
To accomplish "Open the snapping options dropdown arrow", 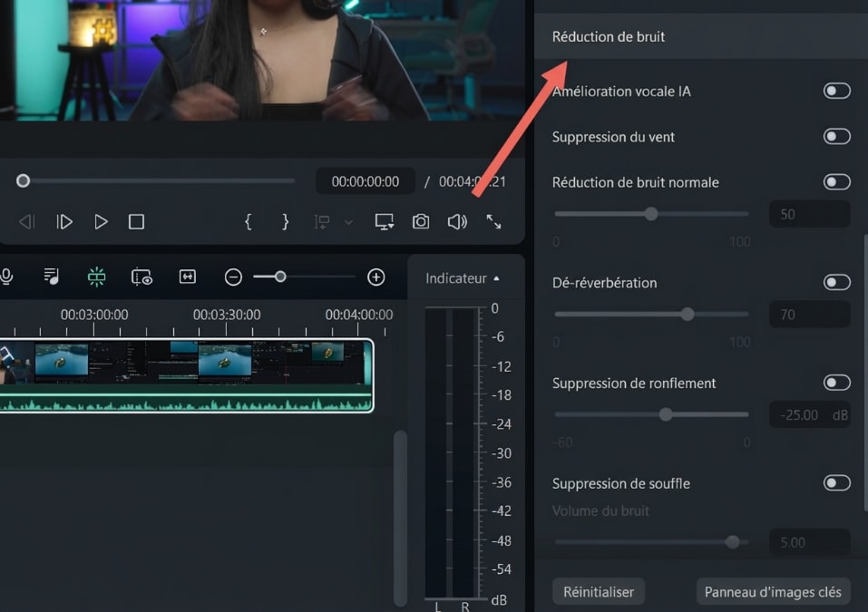I will (348, 221).
